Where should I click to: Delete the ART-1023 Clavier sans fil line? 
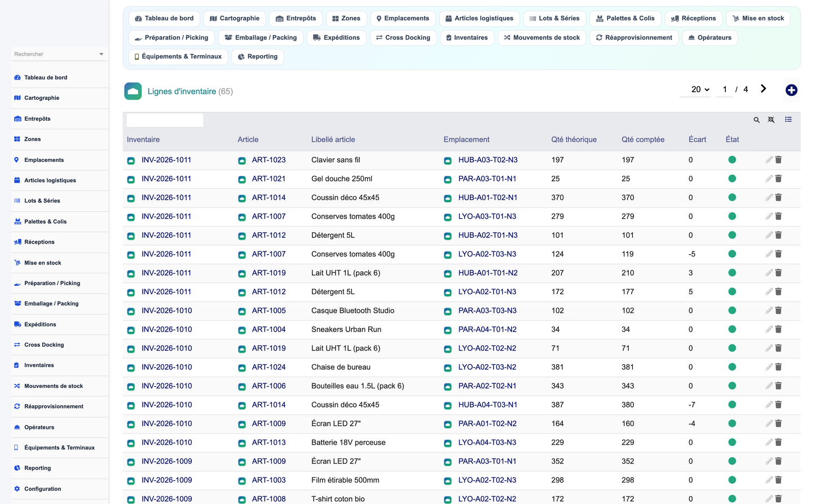point(778,160)
